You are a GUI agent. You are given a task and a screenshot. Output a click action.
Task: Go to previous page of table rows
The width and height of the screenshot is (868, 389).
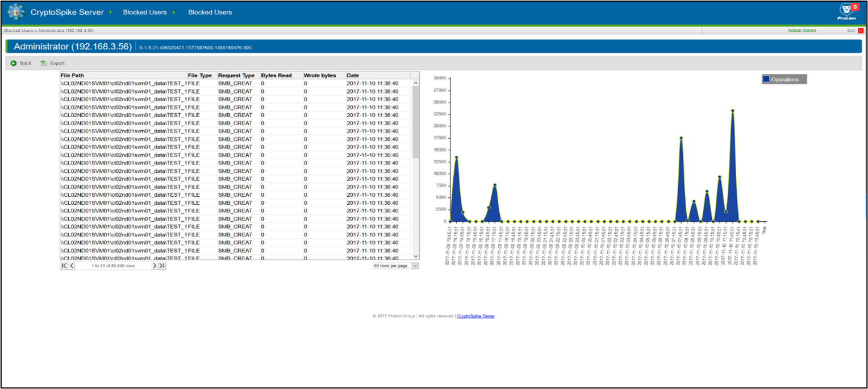tap(72, 266)
